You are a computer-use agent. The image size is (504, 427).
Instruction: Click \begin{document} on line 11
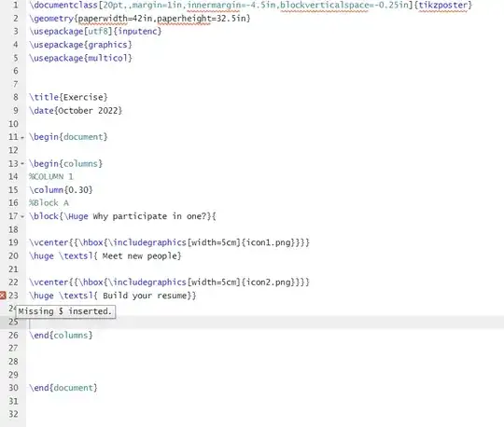68,137
